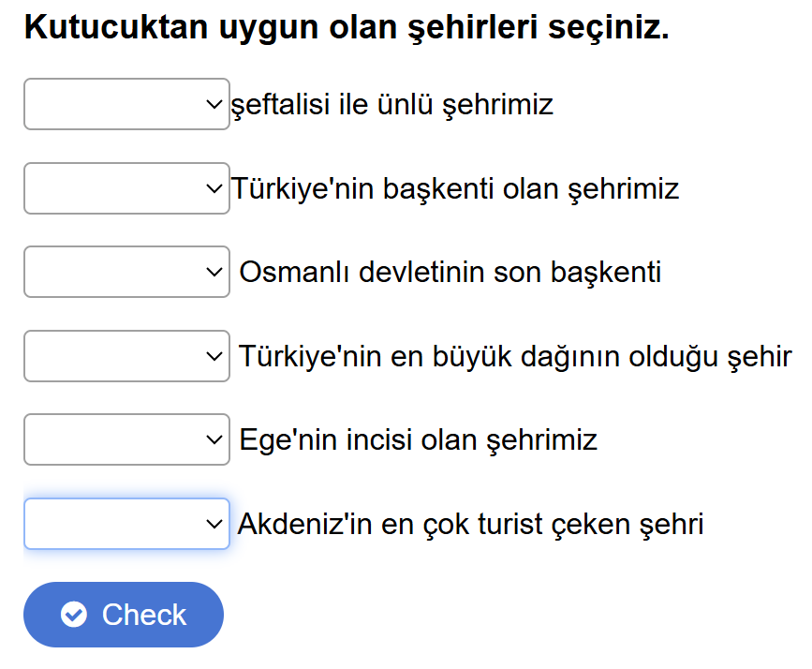Click the chevron on the 'en büyük dağı' dropdown
The image size is (812, 669).
point(214,356)
